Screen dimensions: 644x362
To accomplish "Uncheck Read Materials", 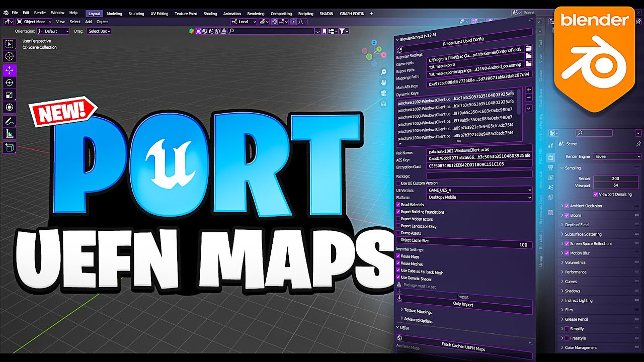I will (398, 205).
